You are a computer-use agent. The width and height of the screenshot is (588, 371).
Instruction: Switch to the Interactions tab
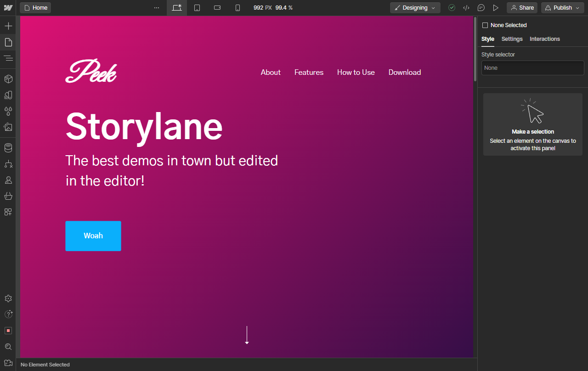point(545,39)
